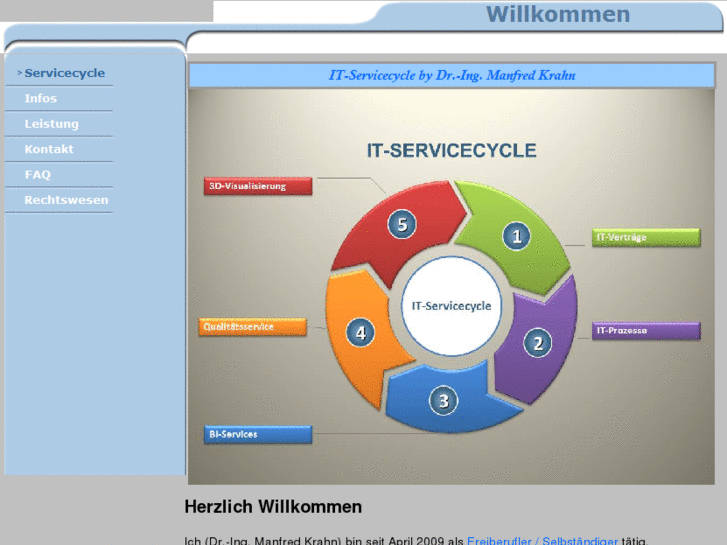Click the Herzlich Willkommen heading
The image size is (727, 545).
[273, 507]
